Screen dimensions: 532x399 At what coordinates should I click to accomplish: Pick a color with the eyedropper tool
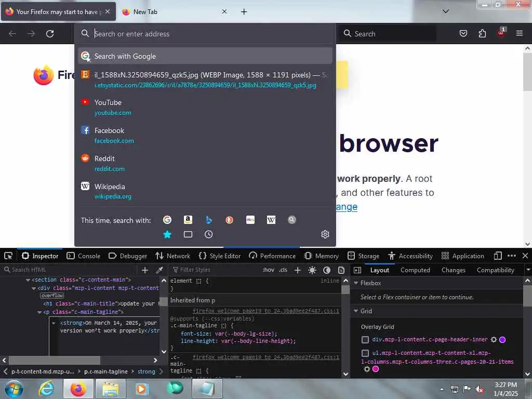coord(159,270)
